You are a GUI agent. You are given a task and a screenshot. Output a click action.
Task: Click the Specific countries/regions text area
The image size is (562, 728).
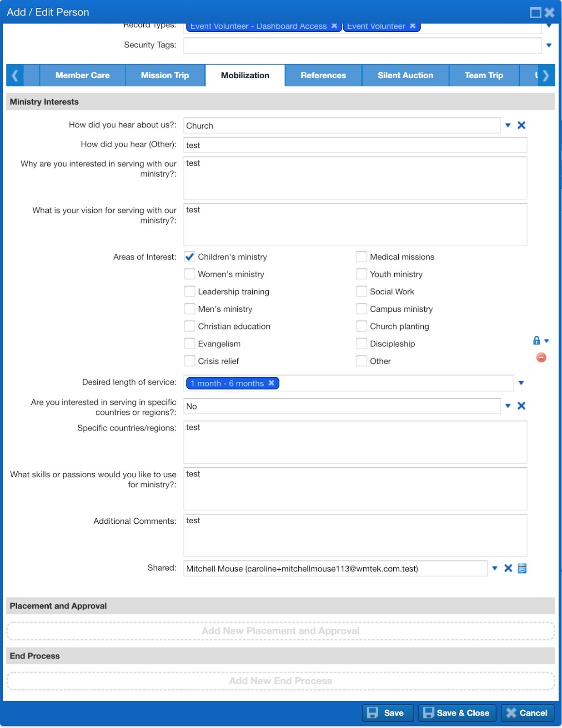pos(355,442)
